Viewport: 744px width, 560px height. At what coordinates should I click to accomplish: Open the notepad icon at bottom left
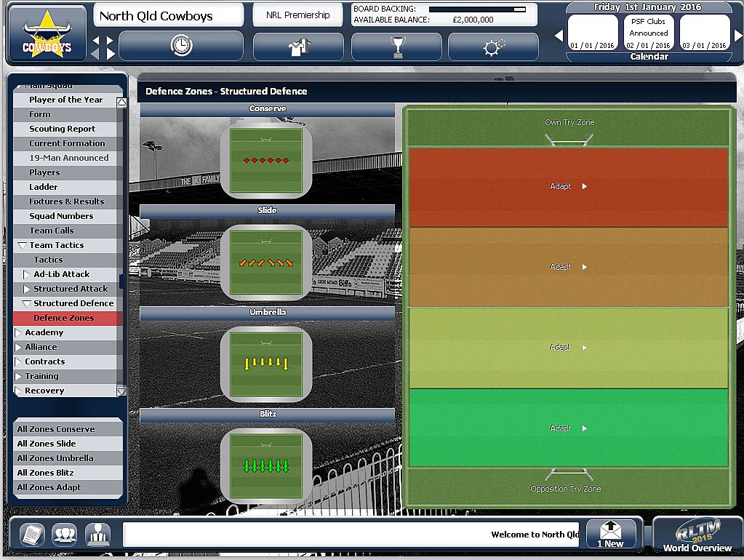point(32,535)
